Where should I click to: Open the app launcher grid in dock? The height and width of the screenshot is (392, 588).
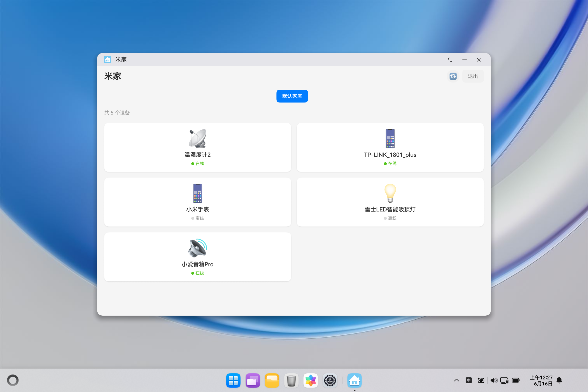tap(233, 381)
